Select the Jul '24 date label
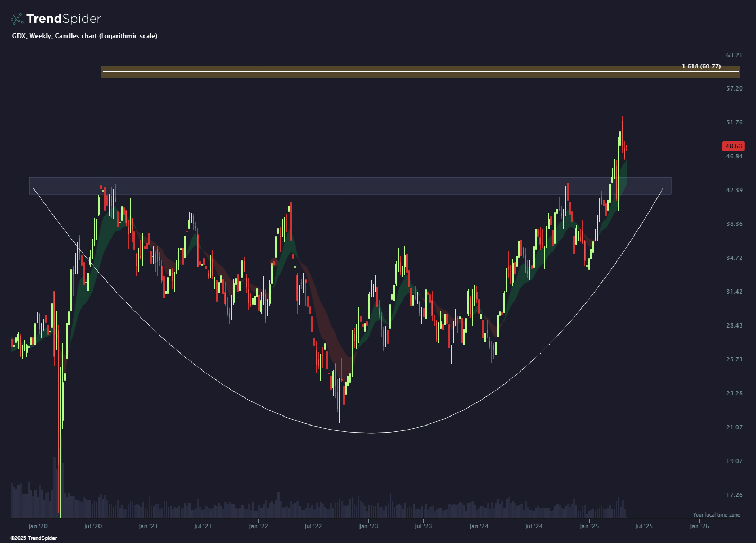The image size is (756, 543). point(534,526)
